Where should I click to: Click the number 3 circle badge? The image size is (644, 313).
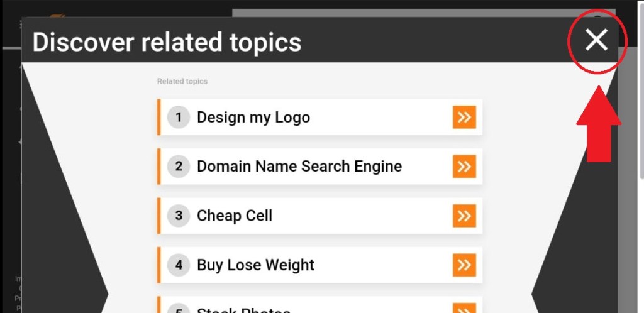(179, 216)
